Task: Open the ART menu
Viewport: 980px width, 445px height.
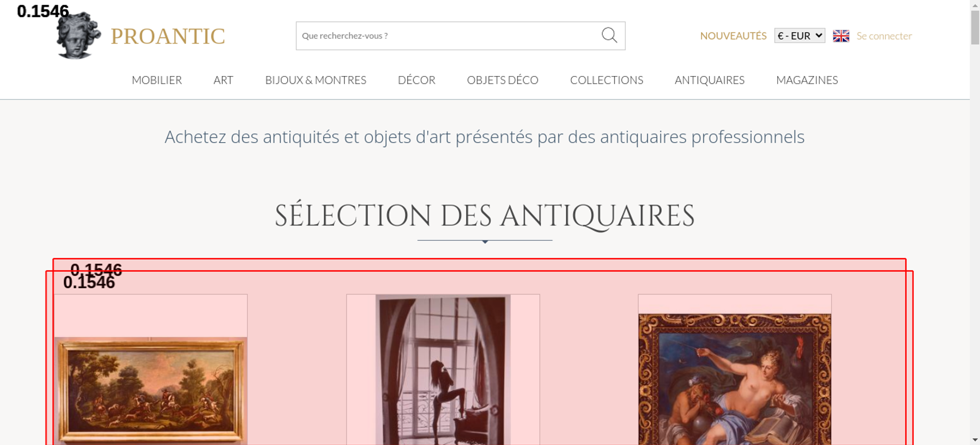Action: 223,80
